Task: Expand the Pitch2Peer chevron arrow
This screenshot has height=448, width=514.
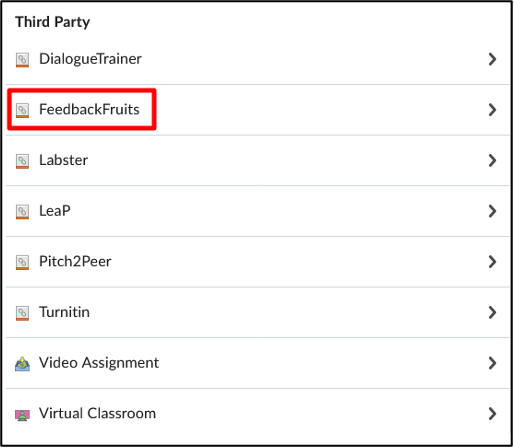Action: [492, 262]
